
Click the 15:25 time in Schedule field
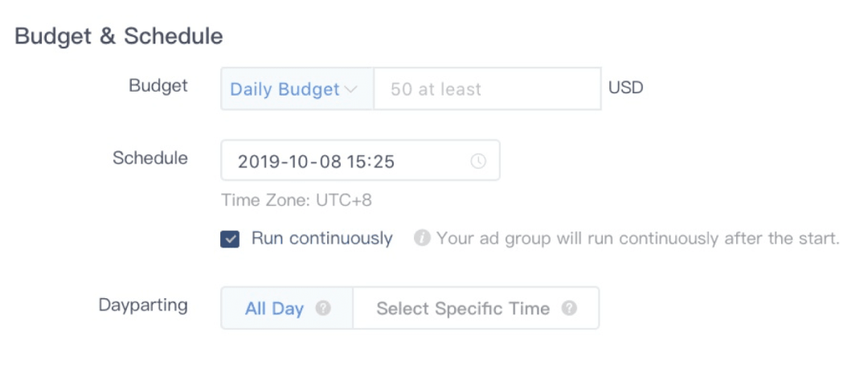click(371, 162)
